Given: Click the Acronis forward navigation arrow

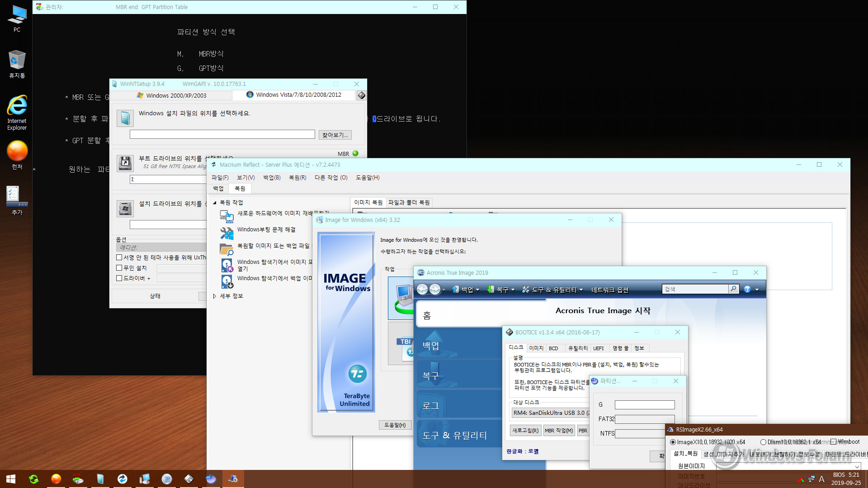Looking at the screenshot, I should pyautogui.click(x=435, y=289).
